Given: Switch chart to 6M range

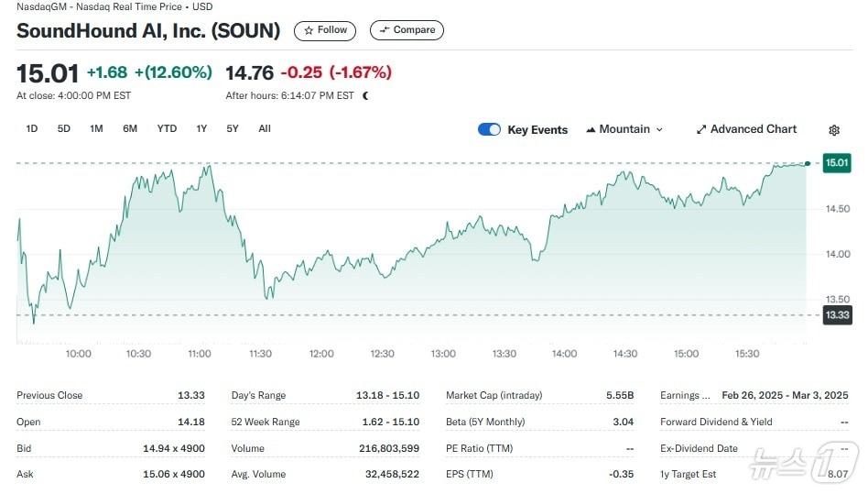Looking at the screenshot, I should click(x=130, y=128).
